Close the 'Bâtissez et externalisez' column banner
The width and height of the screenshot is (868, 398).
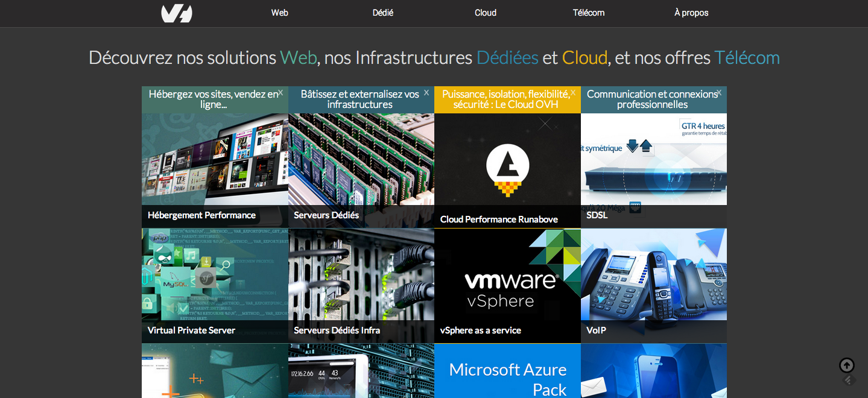pyautogui.click(x=426, y=93)
